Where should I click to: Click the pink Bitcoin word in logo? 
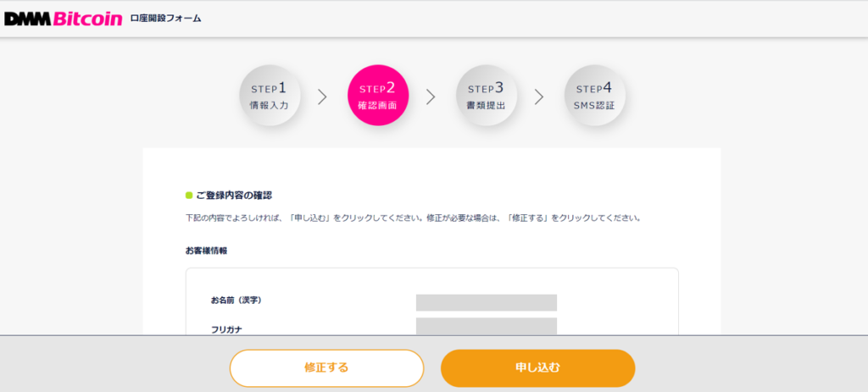coord(87,19)
